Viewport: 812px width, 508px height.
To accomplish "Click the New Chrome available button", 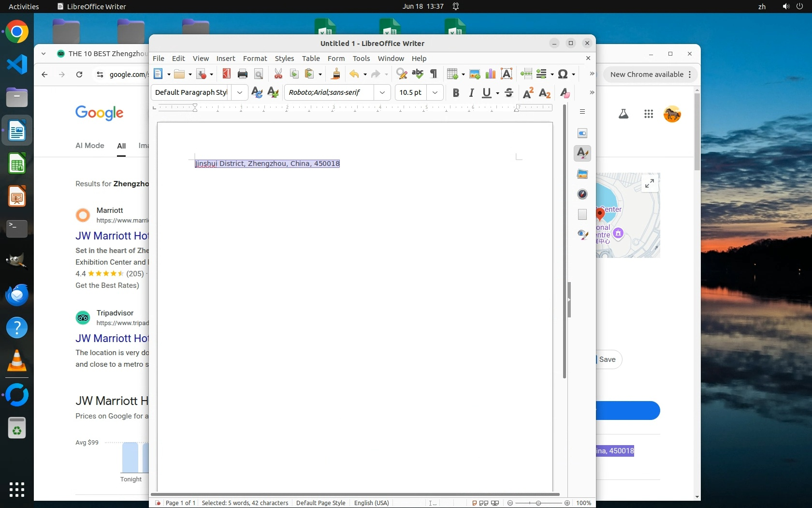I will [x=647, y=75].
